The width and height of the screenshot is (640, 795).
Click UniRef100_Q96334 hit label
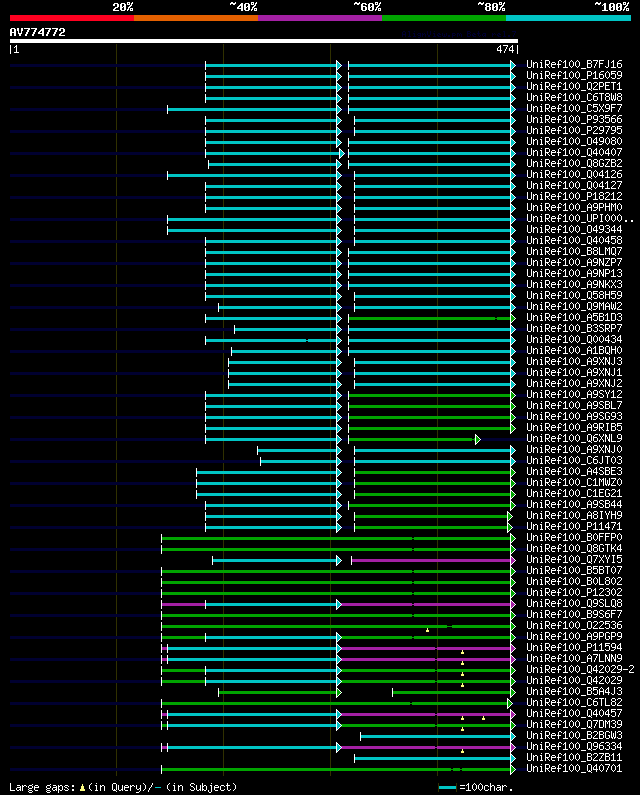click(574, 746)
